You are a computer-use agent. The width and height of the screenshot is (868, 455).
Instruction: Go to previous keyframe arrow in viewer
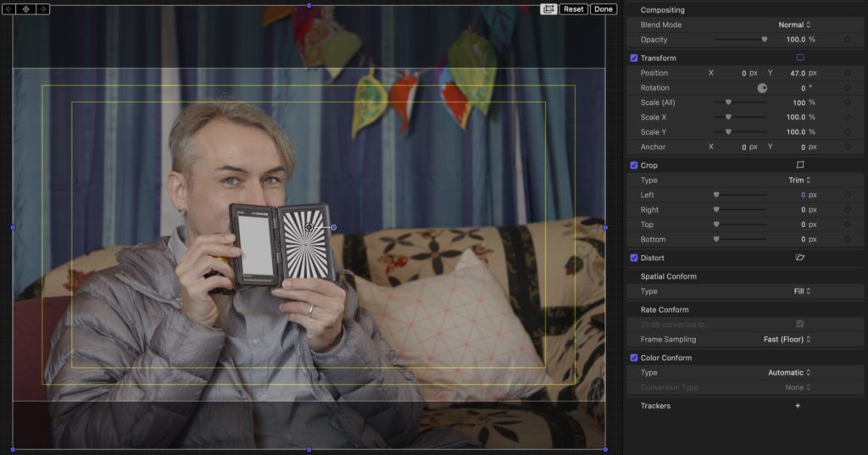tap(9, 8)
